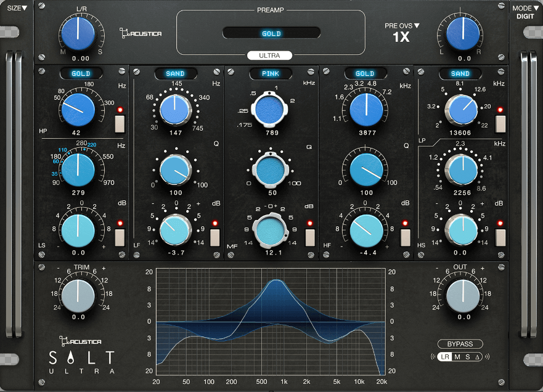
Task: Click the HS gain knob
Action: coord(462,230)
